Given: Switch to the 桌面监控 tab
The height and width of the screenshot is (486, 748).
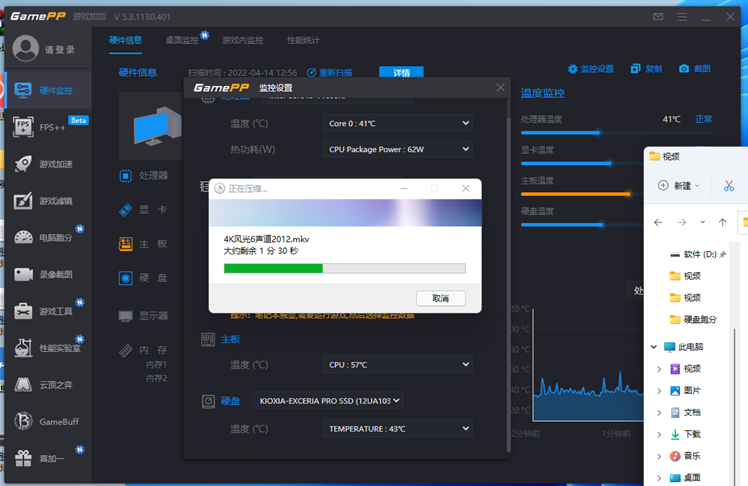Looking at the screenshot, I should click(182, 40).
